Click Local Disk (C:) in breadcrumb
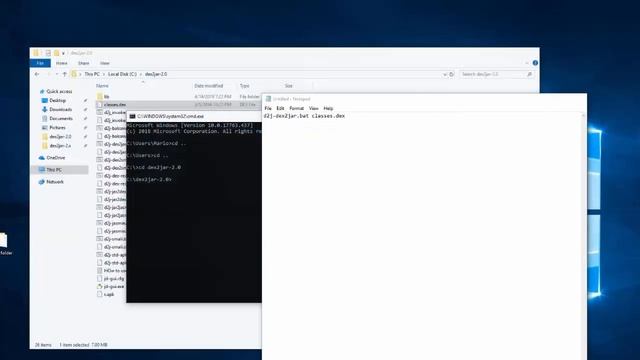Viewport: 640px width, 360px height. click(x=122, y=74)
